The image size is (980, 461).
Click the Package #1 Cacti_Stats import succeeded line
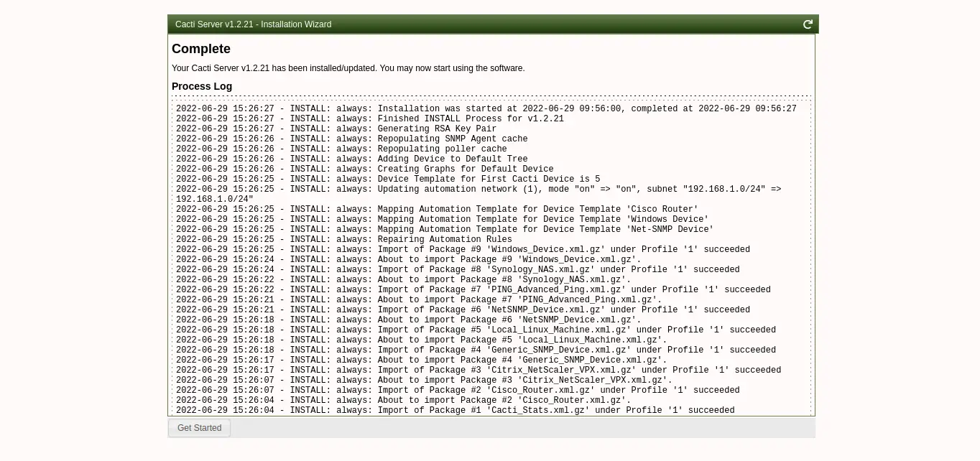(x=455, y=411)
